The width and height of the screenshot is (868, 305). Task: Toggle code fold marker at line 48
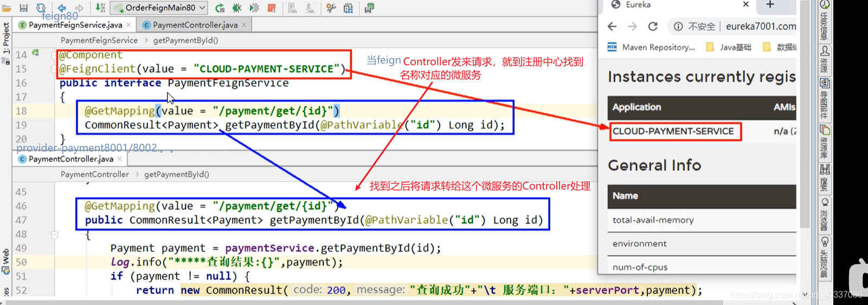tap(55, 235)
